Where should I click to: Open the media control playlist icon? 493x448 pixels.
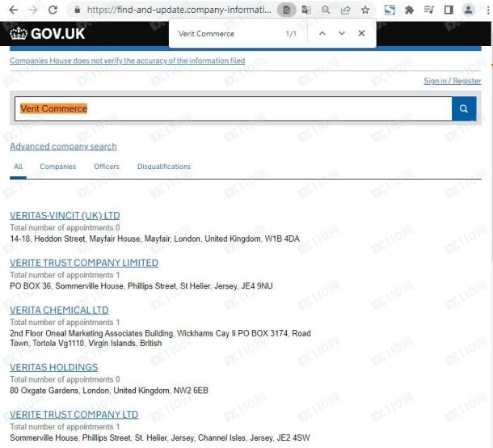tap(429, 10)
